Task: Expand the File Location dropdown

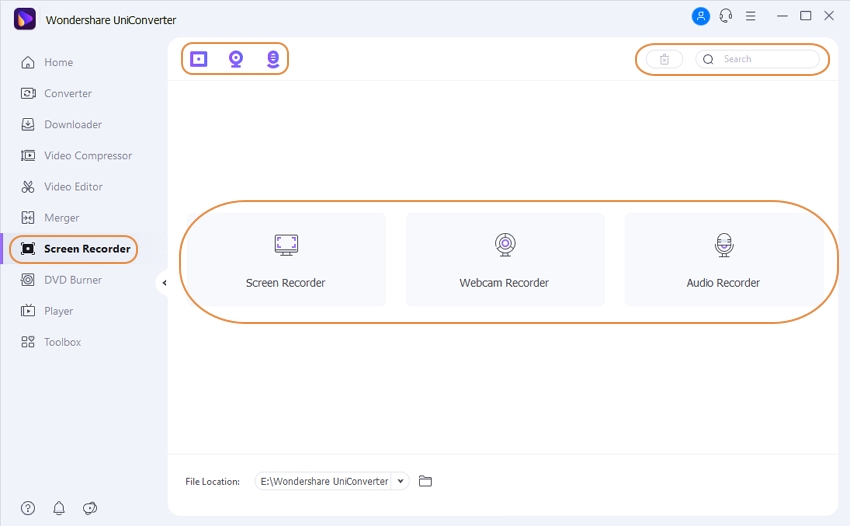Action: (401, 481)
